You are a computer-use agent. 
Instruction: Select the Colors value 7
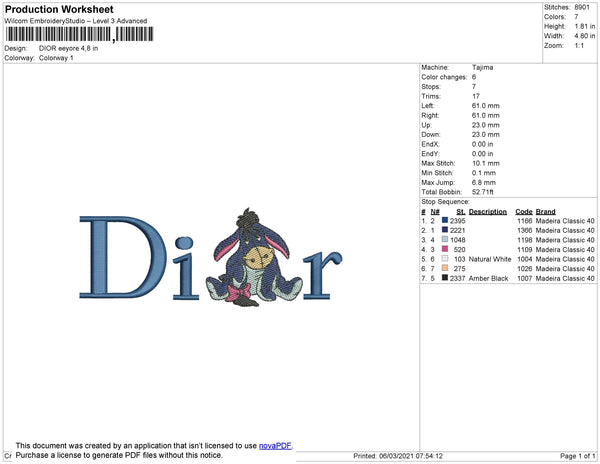tap(576, 17)
